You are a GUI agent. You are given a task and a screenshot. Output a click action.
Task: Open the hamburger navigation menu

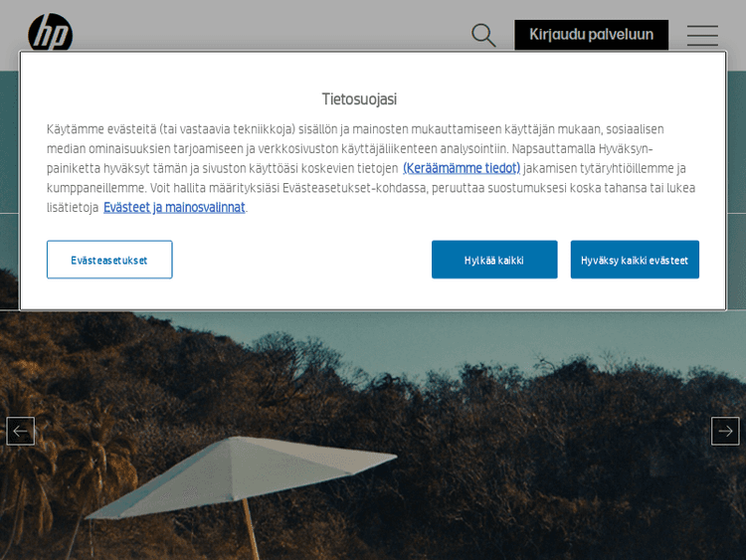(x=702, y=36)
